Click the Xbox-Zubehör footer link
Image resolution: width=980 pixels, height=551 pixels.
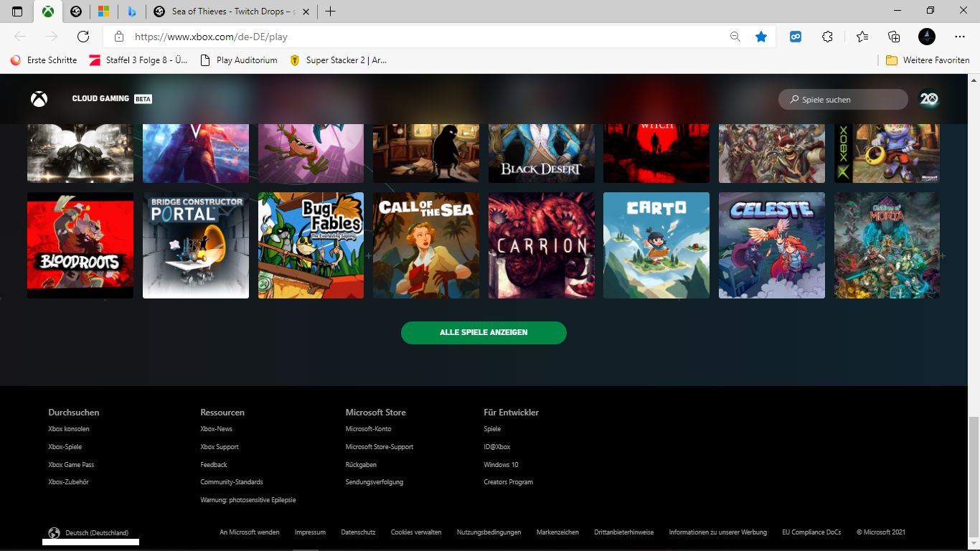pos(69,482)
